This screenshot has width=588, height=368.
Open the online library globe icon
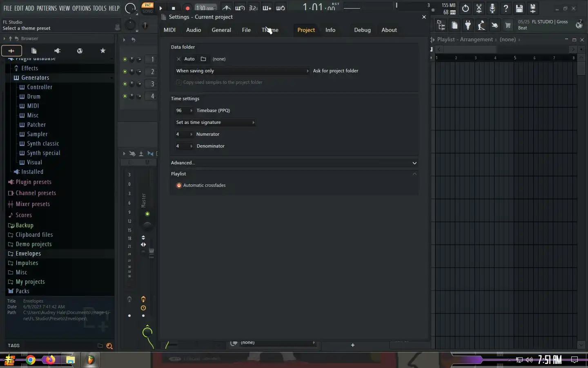point(80,51)
